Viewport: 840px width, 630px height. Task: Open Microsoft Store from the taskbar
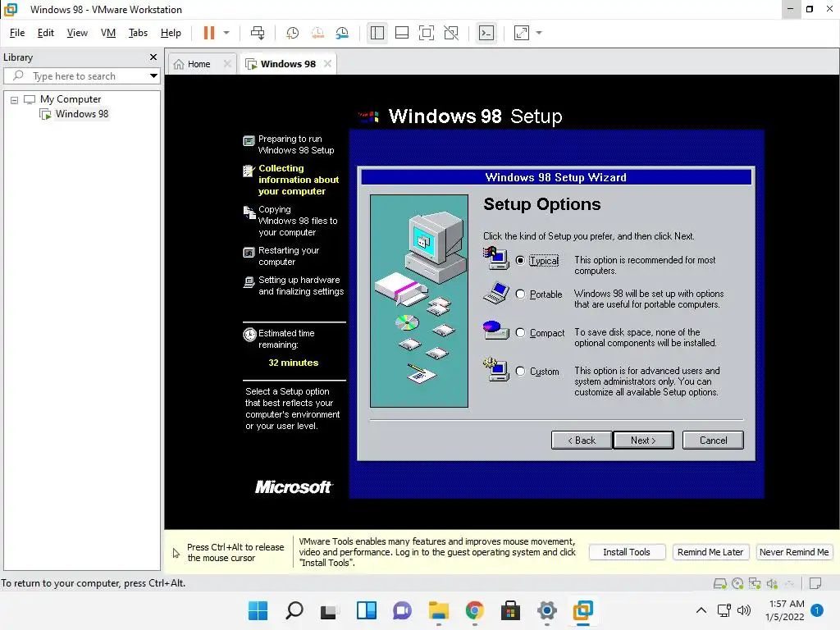point(510,610)
